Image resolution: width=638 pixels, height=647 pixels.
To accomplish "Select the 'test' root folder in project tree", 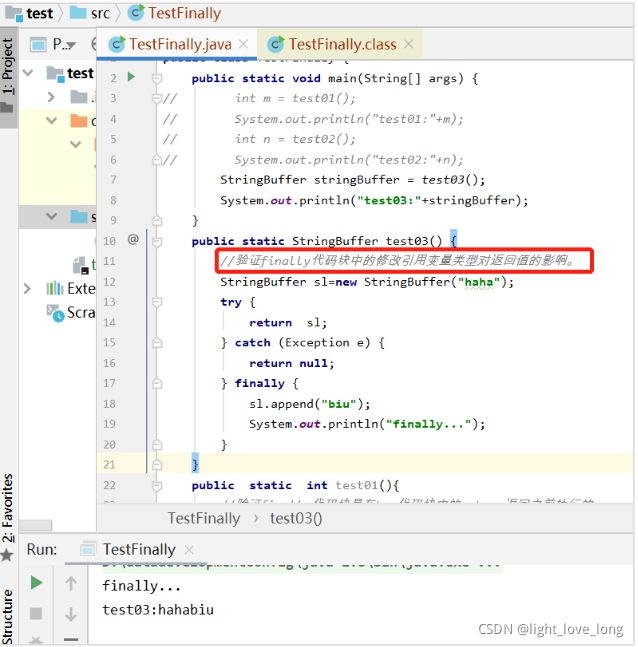I will 71,73.
